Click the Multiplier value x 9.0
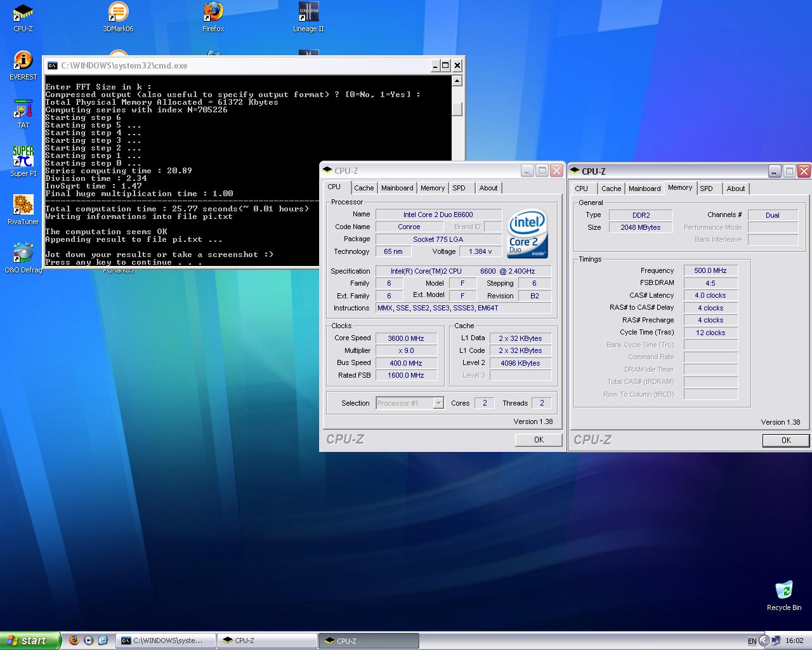Image resolution: width=812 pixels, height=650 pixels. [x=406, y=350]
